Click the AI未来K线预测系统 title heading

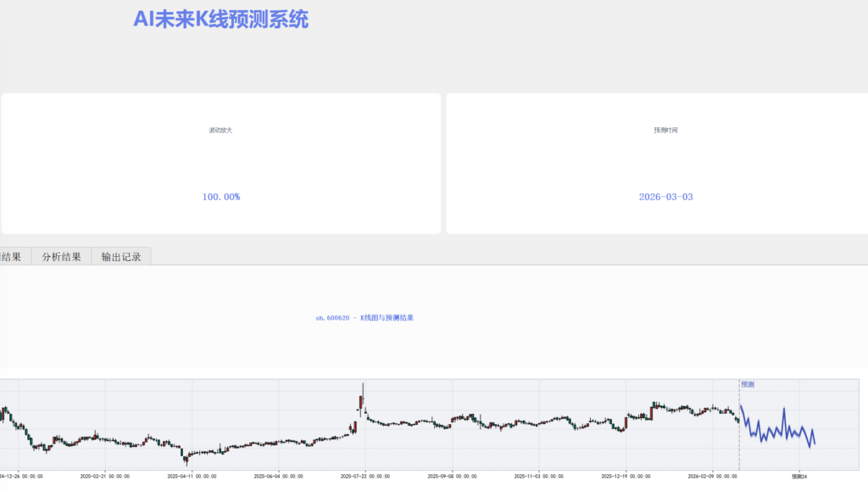click(x=221, y=20)
